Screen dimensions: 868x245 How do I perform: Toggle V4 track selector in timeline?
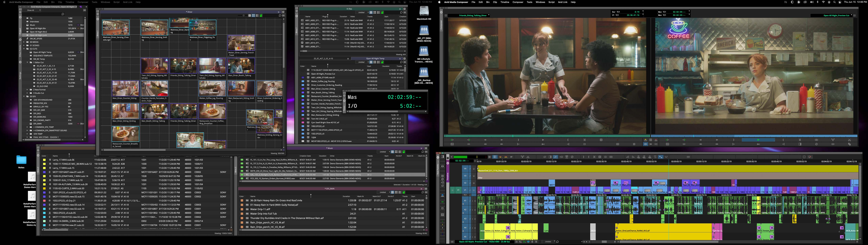coord(465,169)
